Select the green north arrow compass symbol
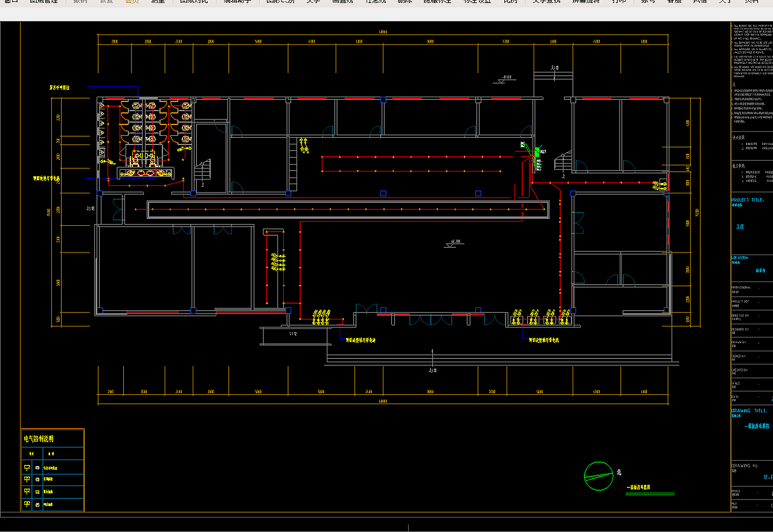773x532 pixels. coord(598,475)
